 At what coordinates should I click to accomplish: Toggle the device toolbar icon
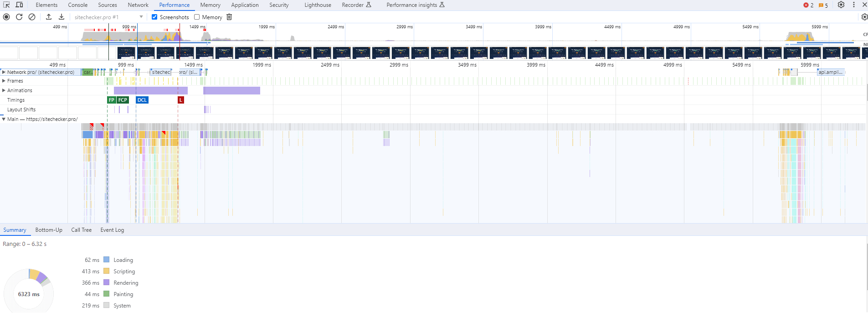tap(20, 5)
